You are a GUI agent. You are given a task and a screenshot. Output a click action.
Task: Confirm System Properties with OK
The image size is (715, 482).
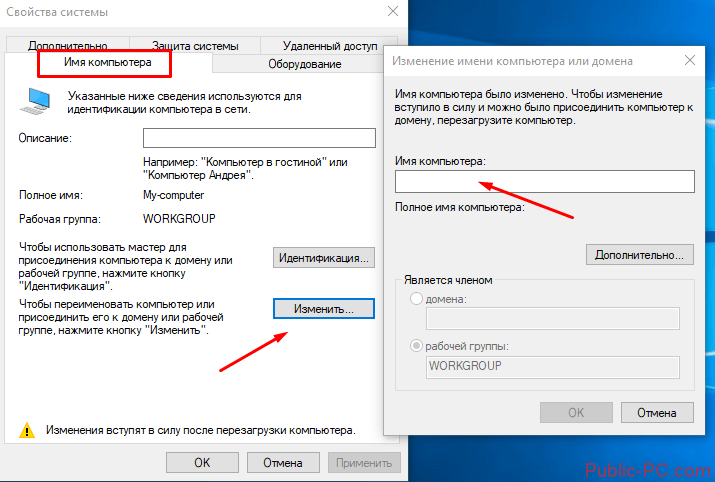click(x=202, y=463)
